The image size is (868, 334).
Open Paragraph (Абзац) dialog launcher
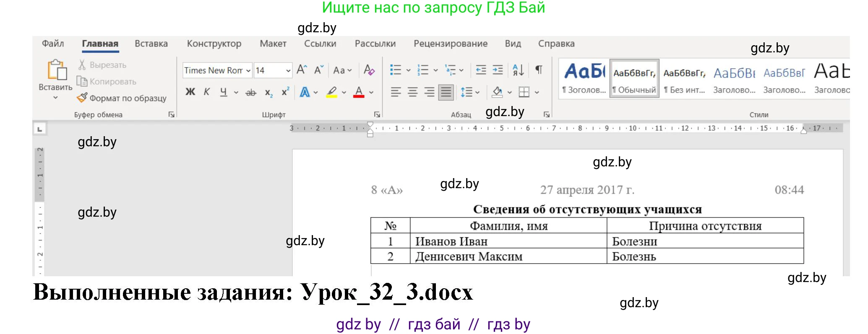(x=547, y=114)
